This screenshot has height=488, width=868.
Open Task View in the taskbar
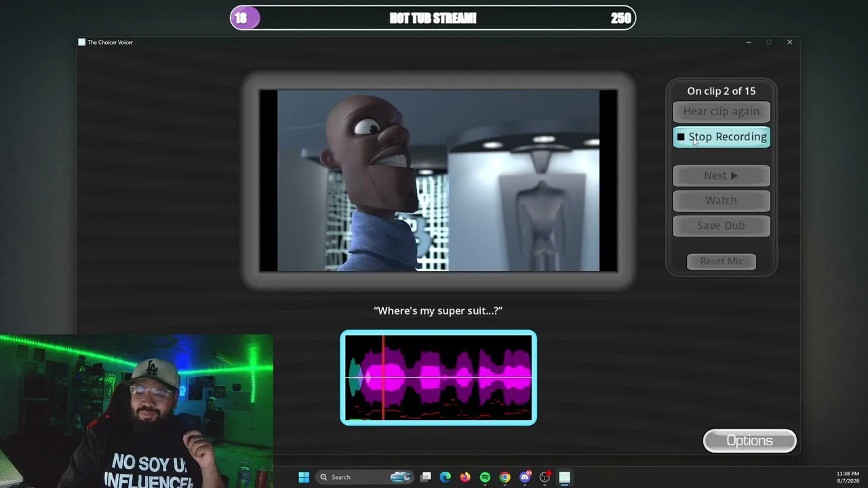coord(425,477)
